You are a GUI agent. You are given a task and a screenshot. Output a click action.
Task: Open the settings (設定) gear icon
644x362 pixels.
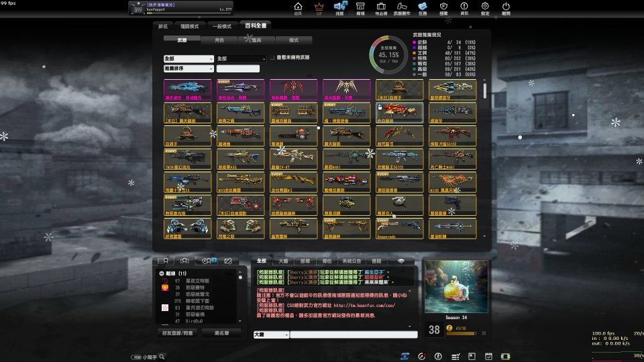(x=485, y=7)
